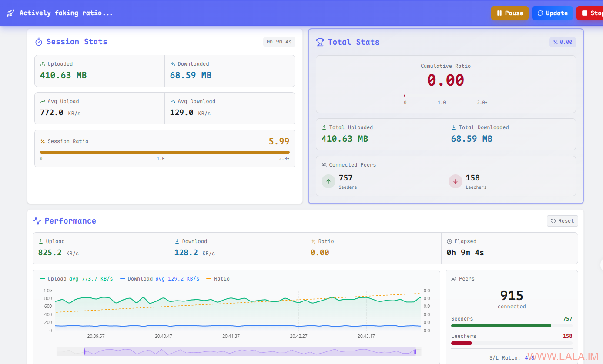Viewport: 603px width, 364px height.
Task: Click the pulse icon next to Performance
Action: click(x=37, y=221)
